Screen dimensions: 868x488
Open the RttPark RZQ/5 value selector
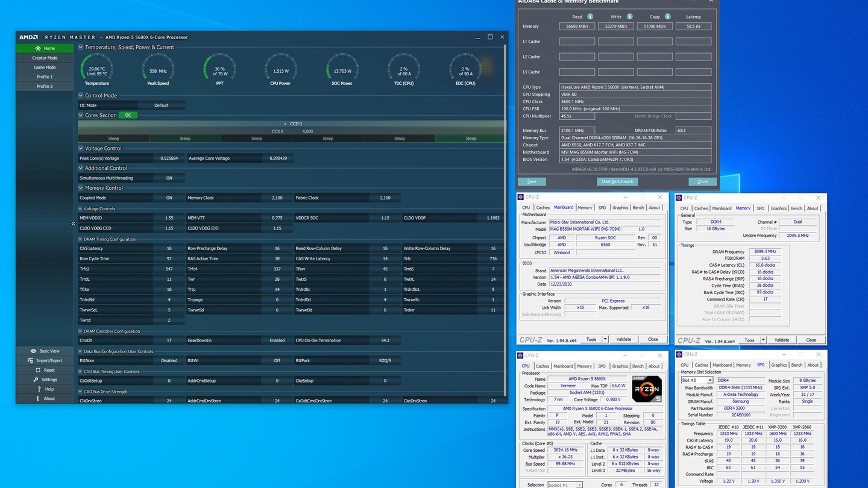385,360
